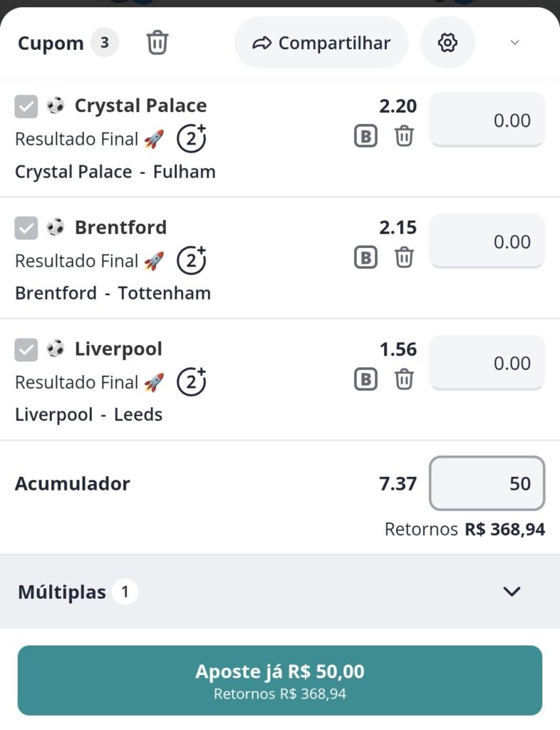Delete all bets with the top trash icon
560x730 pixels.
[x=157, y=43]
